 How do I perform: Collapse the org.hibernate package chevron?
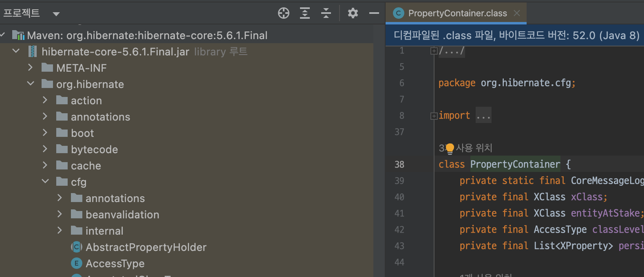pos(31,84)
